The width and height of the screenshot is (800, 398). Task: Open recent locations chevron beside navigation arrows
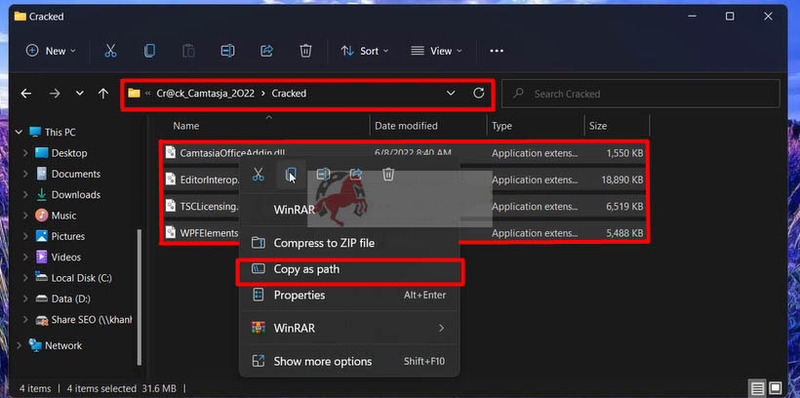pos(80,93)
